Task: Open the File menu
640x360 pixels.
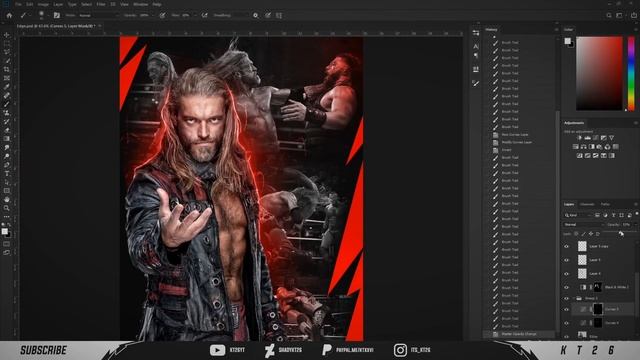Action: [18, 4]
